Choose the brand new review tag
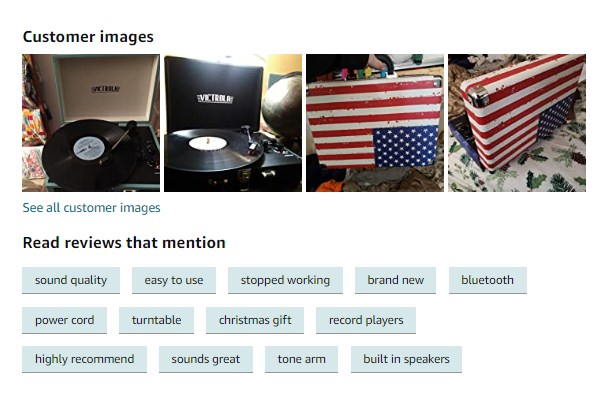This screenshot has width=616, height=401. click(x=395, y=280)
